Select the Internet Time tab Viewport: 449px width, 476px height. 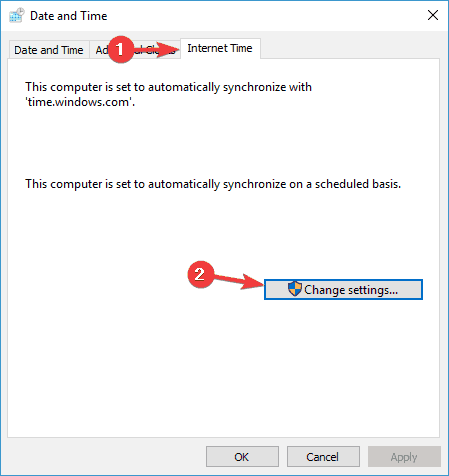coord(220,48)
